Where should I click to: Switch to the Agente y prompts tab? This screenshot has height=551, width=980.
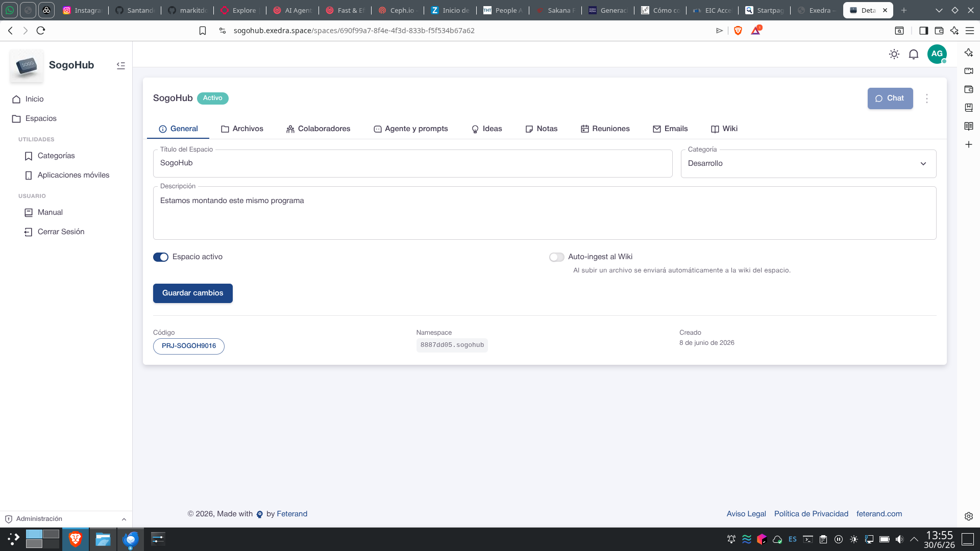pyautogui.click(x=411, y=129)
